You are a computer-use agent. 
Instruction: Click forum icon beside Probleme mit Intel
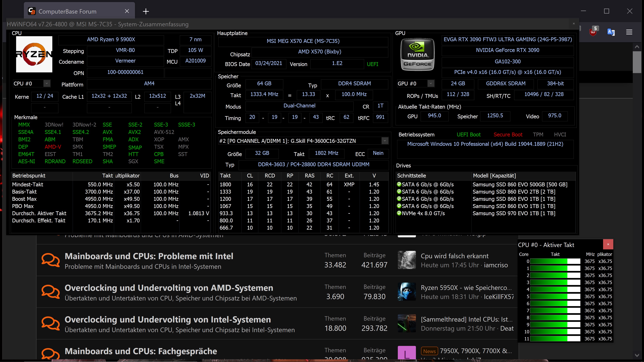pos(50,260)
